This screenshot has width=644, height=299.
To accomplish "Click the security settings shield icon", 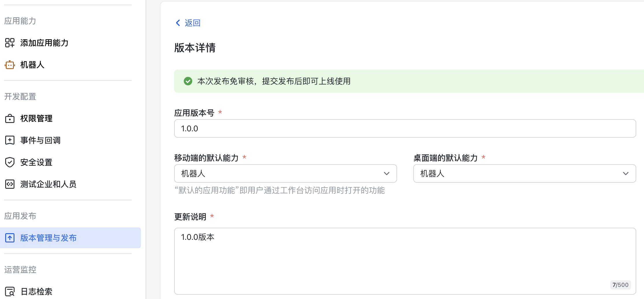I will click(10, 162).
